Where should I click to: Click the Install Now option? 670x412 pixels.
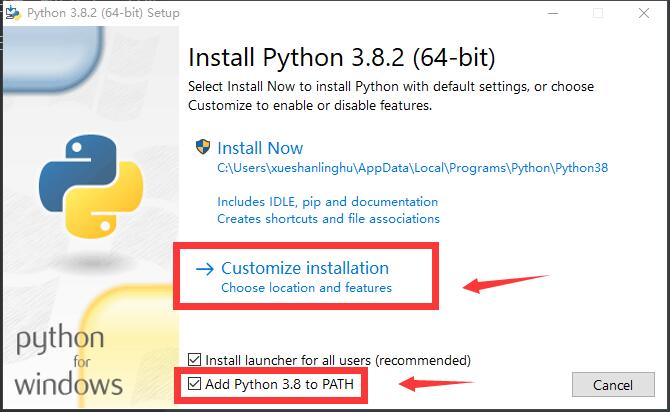point(260,148)
